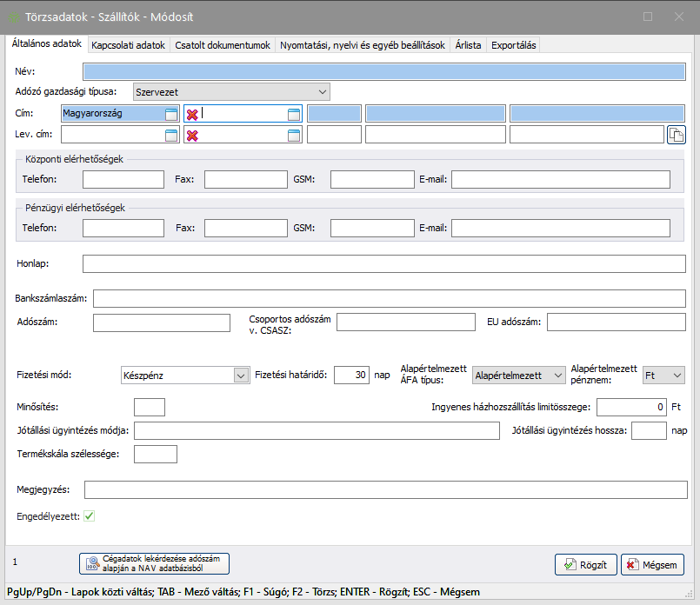Switch to the Kapcsolati adatok tab
Image resolution: width=700 pixels, height=605 pixels.
coord(128,45)
